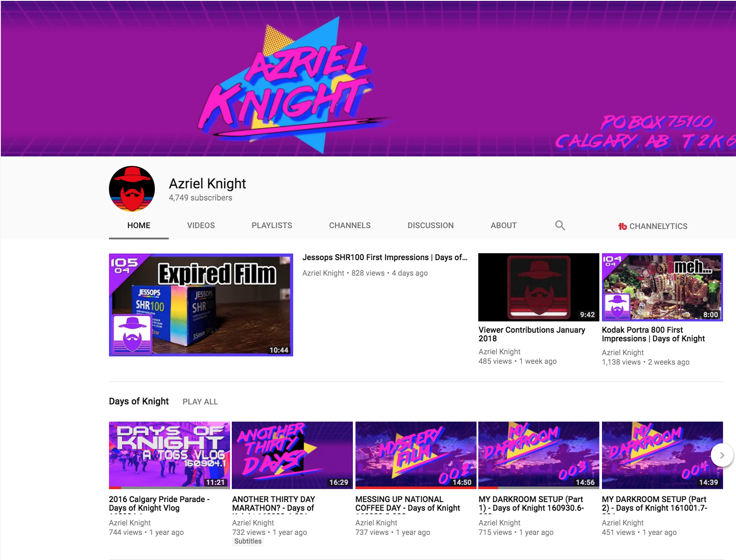Advance the Days of Knight carousel arrow
Image resolution: width=736 pixels, height=560 pixels.
pos(722,455)
